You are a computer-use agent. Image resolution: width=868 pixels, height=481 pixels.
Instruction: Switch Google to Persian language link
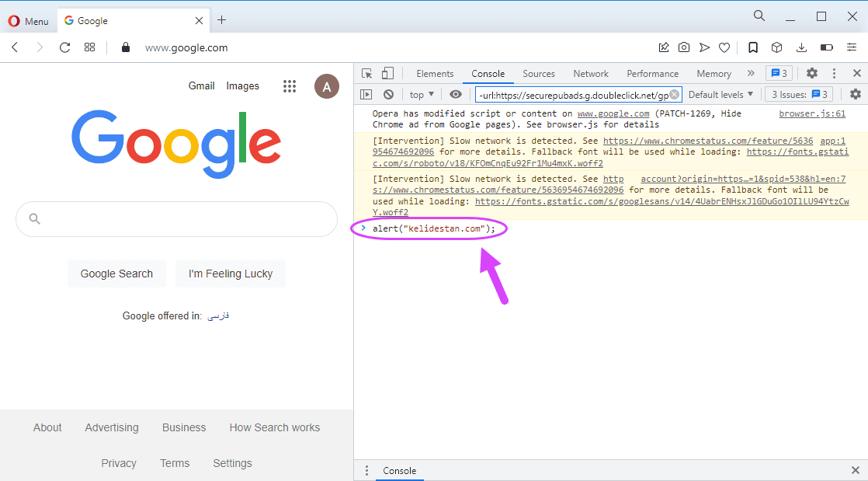(x=218, y=315)
